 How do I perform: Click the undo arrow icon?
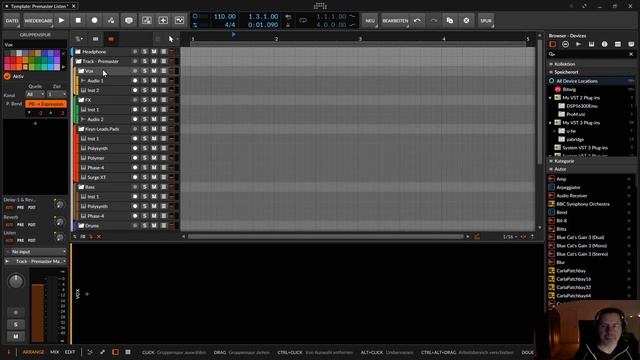(417, 20)
